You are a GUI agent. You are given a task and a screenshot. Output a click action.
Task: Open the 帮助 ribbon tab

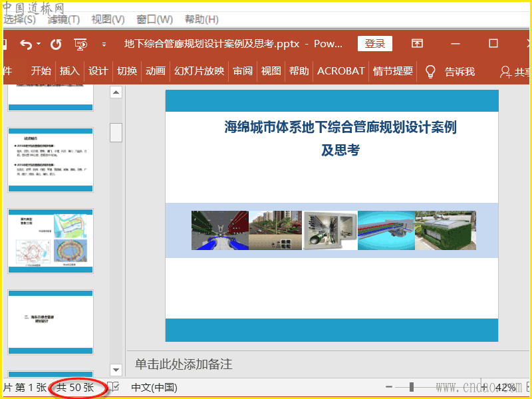tap(299, 71)
